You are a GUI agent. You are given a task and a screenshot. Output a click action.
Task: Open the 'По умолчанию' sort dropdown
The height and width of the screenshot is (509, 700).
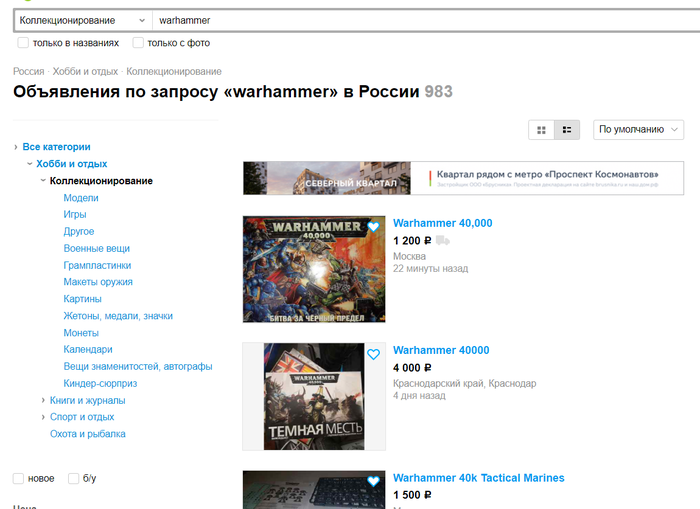coord(638,129)
